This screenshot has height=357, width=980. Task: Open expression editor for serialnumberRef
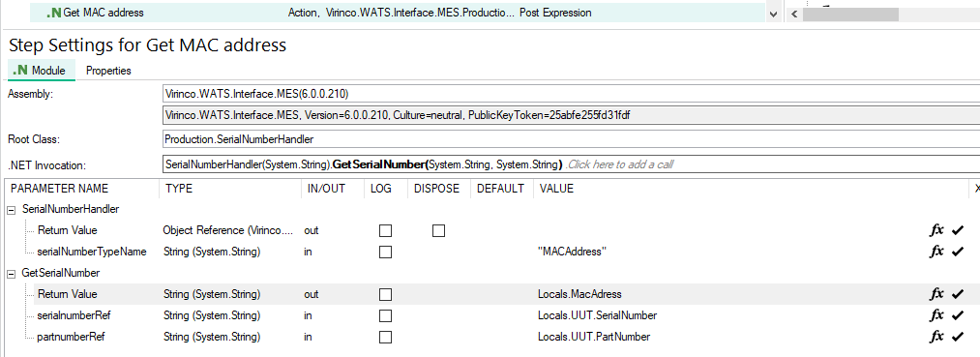tap(936, 315)
